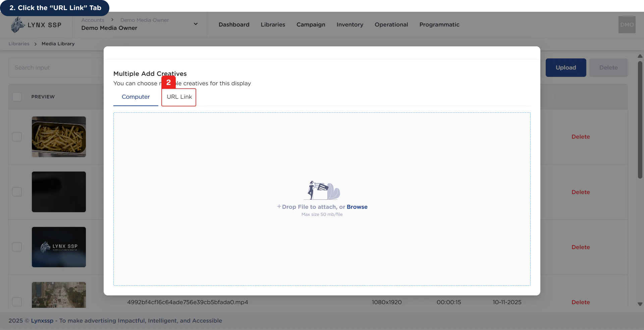
Task: Click the 10-11-2025 date cell
Action: [x=507, y=302]
